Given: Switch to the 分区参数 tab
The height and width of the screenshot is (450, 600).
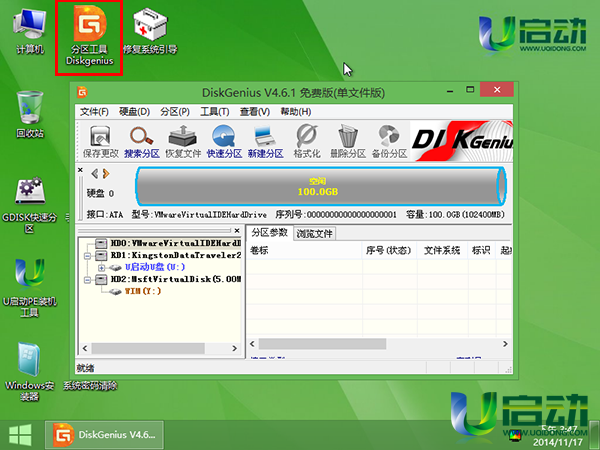Looking at the screenshot, I should pos(269,232).
